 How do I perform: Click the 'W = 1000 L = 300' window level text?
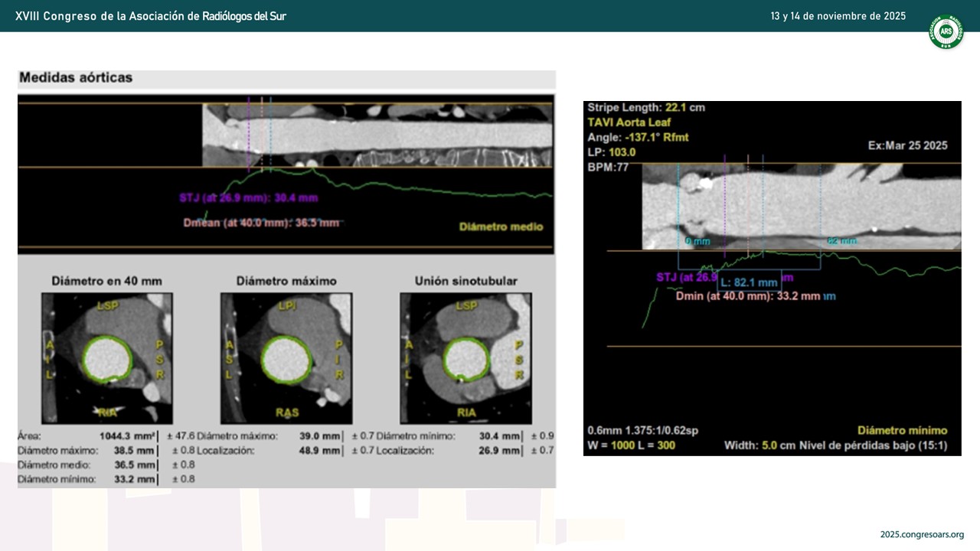(632, 445)
